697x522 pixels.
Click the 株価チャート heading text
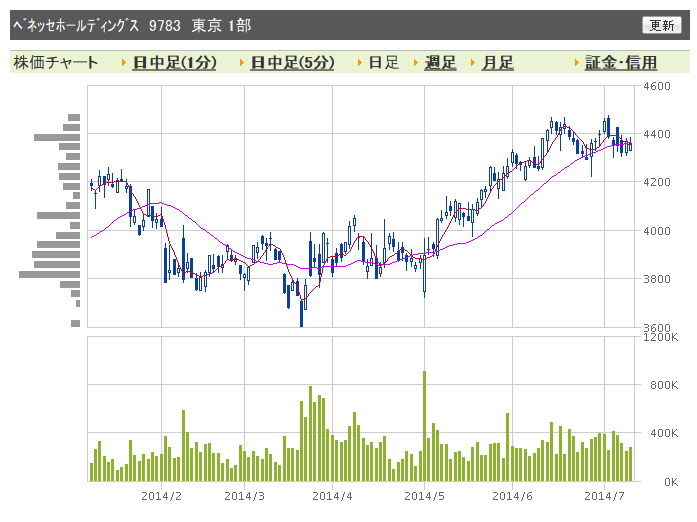[56, 62]
